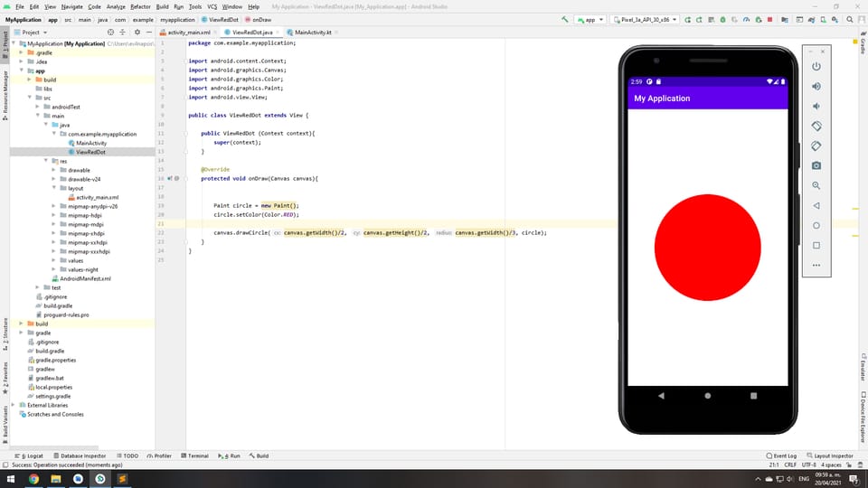
Task: Lower the emulator volume
Action: [x=816, y=107]
